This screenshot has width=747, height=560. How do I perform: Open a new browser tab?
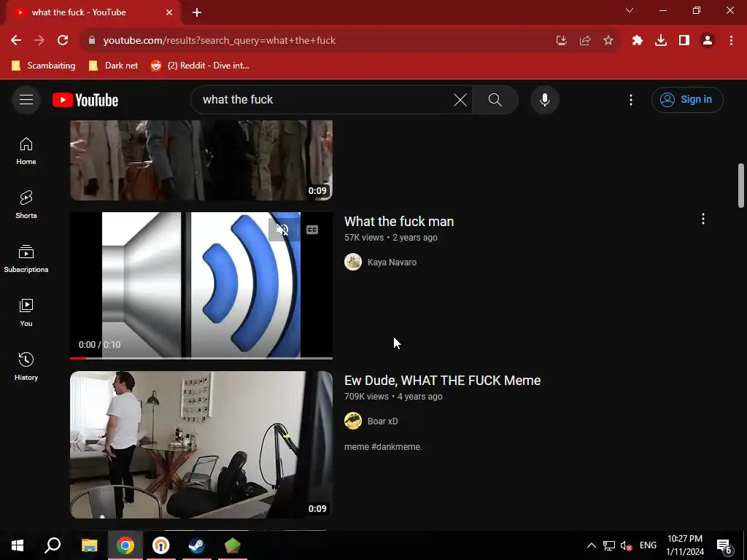[197, 12]
